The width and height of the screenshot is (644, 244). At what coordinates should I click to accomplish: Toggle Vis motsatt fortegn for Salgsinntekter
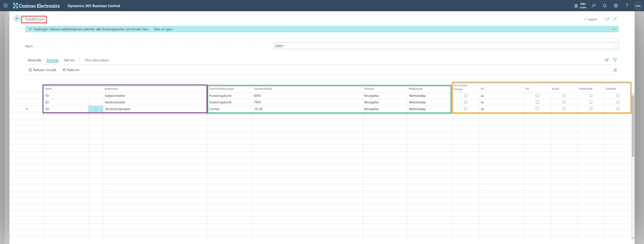click(466, 96)
